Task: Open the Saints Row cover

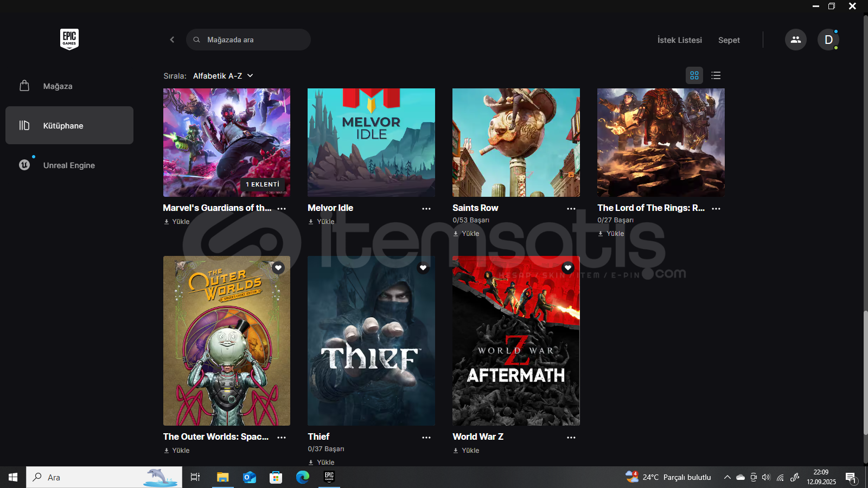Action: pos(516,143)
